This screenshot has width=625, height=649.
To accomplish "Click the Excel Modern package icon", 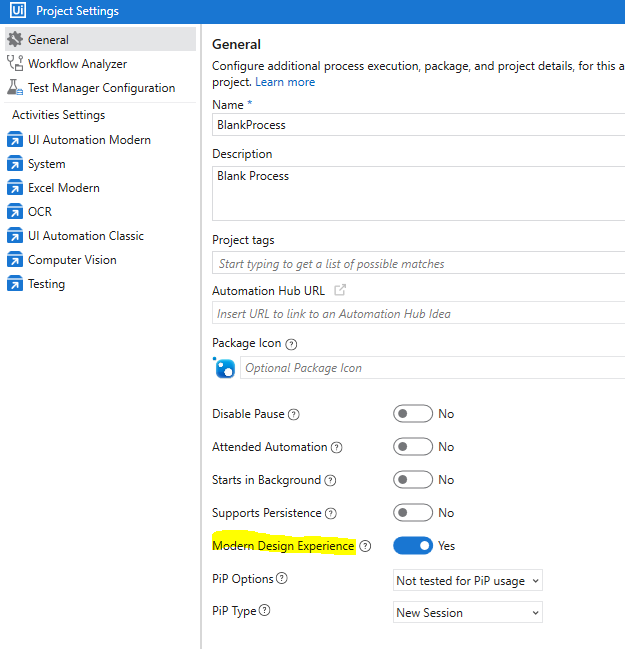I will (x=15, y=187).
